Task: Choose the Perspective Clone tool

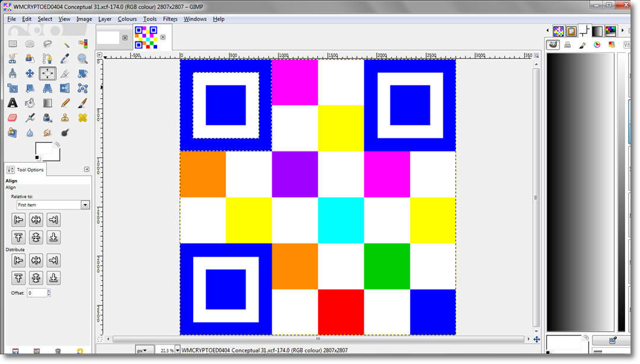Action: (12, 133)
